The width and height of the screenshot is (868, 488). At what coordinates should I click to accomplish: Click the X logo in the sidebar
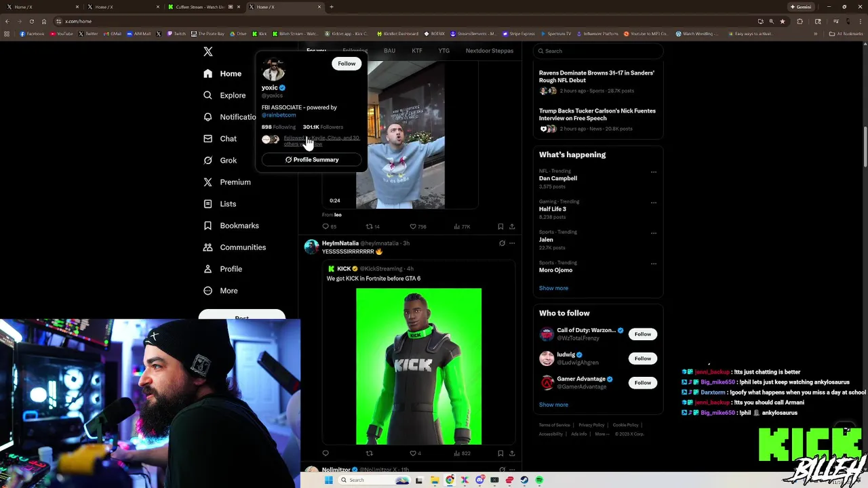(x=208, y=52)
